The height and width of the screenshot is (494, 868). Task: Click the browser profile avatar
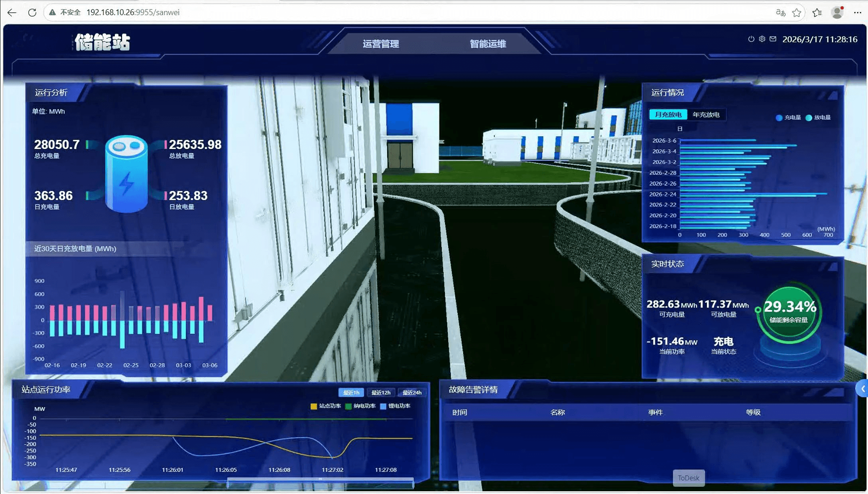[837, 12]
